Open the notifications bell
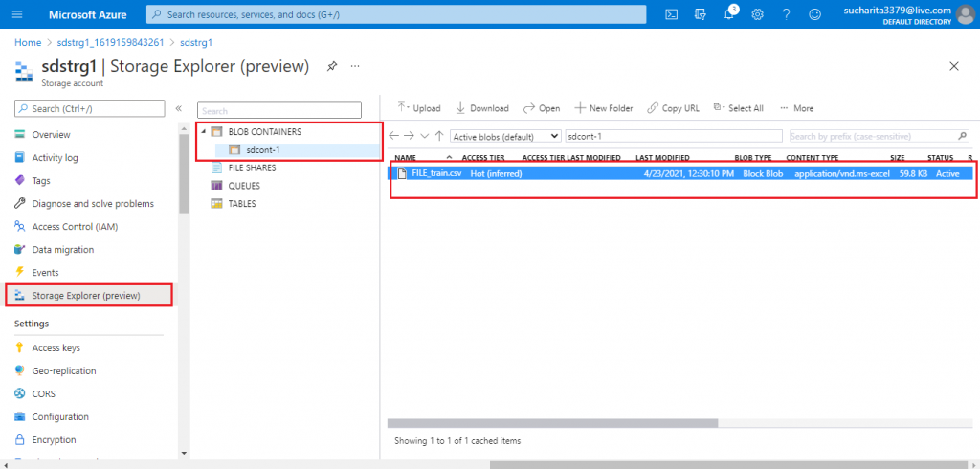This screenshot has width=980, height=469. click(729, 14)
